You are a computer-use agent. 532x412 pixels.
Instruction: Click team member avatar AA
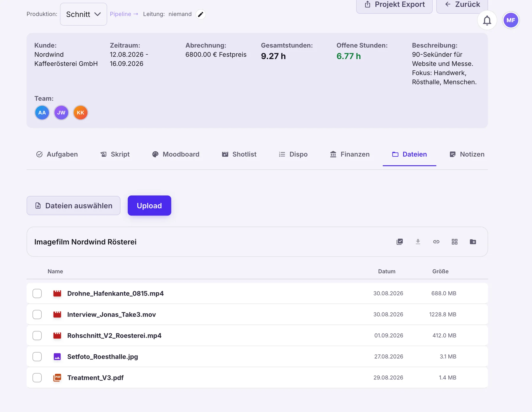tap(42, 113)
